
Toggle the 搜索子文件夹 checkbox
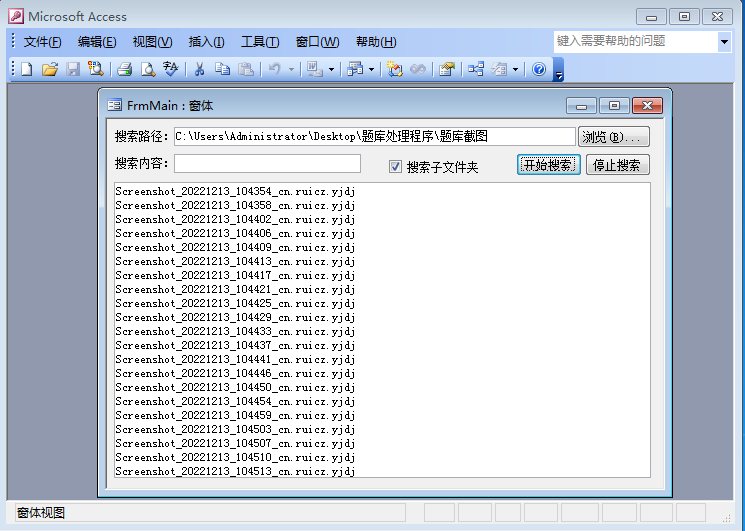click(395, 166)
